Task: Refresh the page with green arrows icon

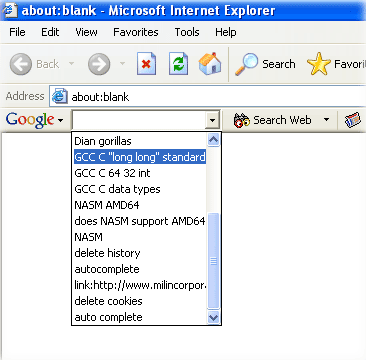Action: (x=178, y=64)
